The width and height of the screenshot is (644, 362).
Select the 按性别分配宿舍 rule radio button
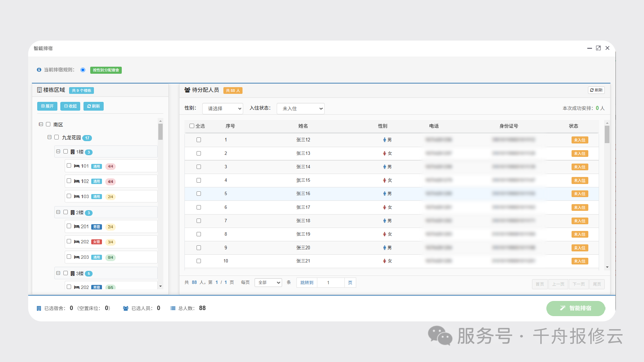pos(83,70)
